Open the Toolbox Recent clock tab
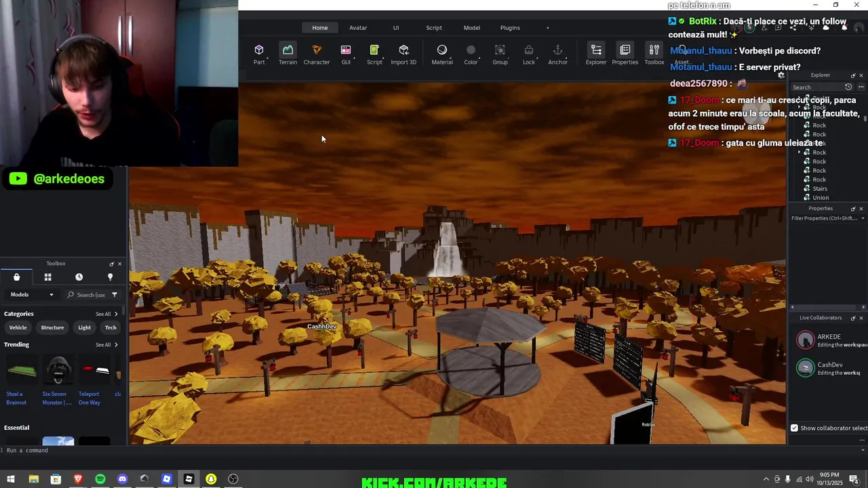The width and height of the screenshot is (868, 488). [x=79, y=277]
